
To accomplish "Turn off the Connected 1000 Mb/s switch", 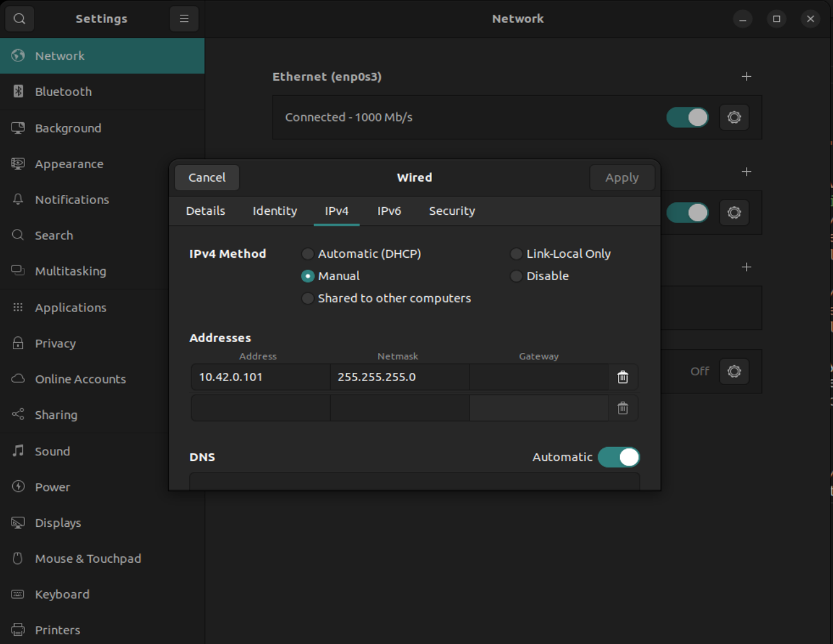I will click(x=687, y=117).
